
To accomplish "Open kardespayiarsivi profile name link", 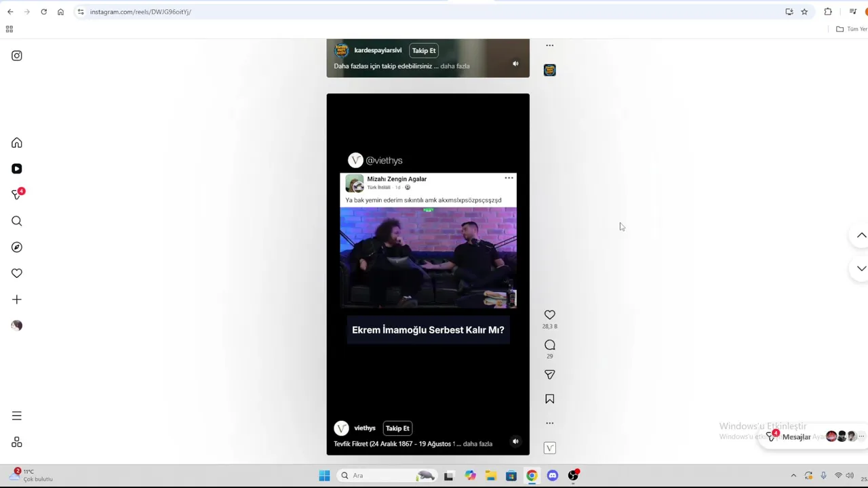I will 378,50.
